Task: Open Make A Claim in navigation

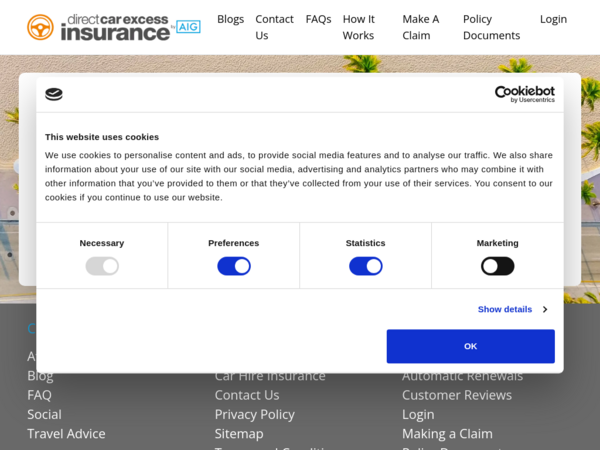Action: pyautogui.click(x=421, y=27)
